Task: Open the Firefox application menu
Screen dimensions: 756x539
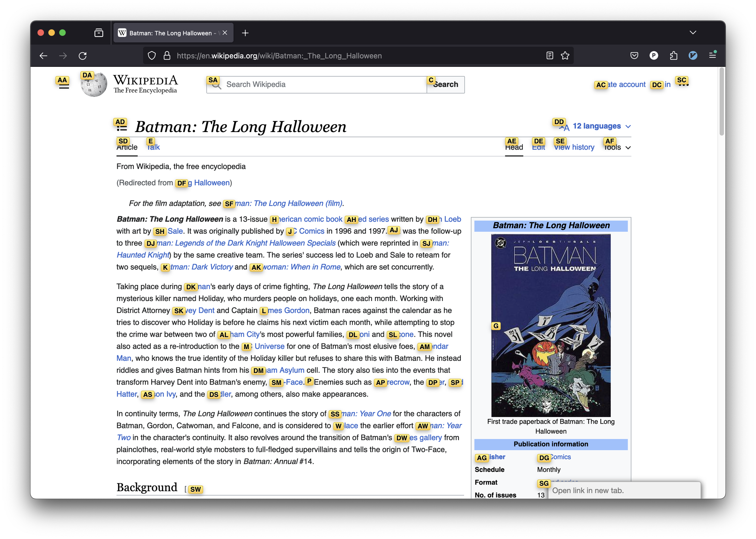Action: tap(712, 55)
